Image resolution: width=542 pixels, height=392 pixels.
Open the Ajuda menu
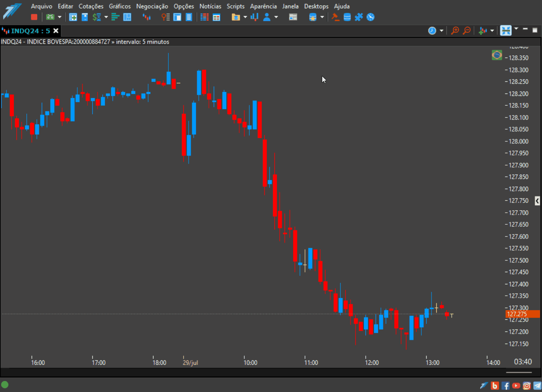tap(342, 6)
